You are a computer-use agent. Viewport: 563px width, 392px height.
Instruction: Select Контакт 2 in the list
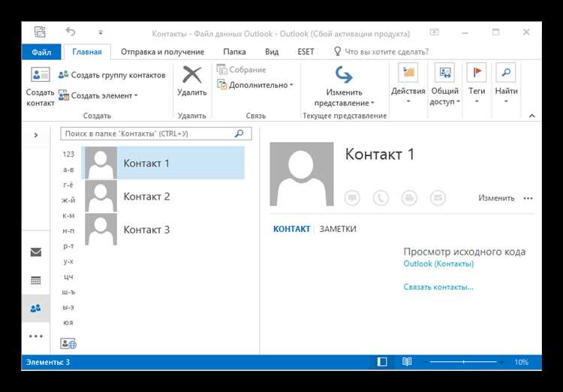point(163,196)
